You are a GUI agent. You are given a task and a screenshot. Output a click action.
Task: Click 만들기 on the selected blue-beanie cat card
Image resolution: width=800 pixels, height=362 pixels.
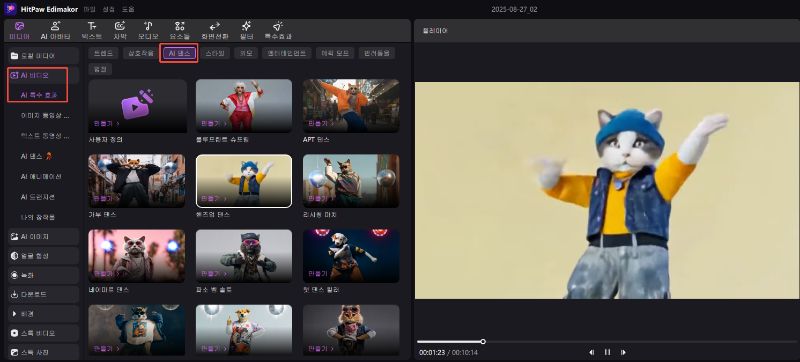coord(214,198)
